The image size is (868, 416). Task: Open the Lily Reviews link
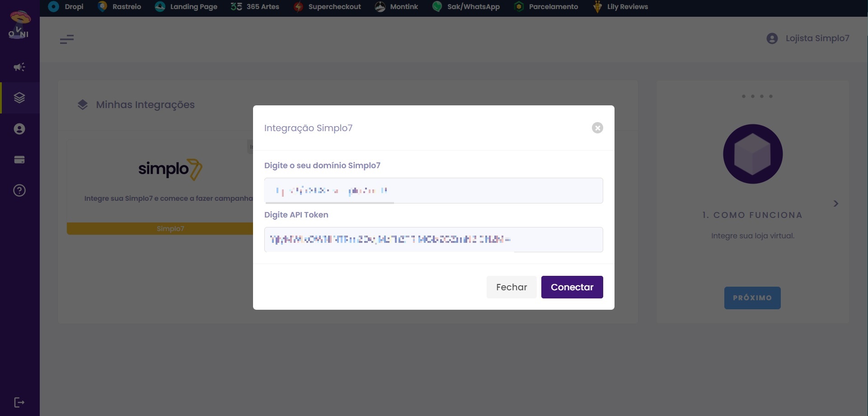click(x=628, y=7)
